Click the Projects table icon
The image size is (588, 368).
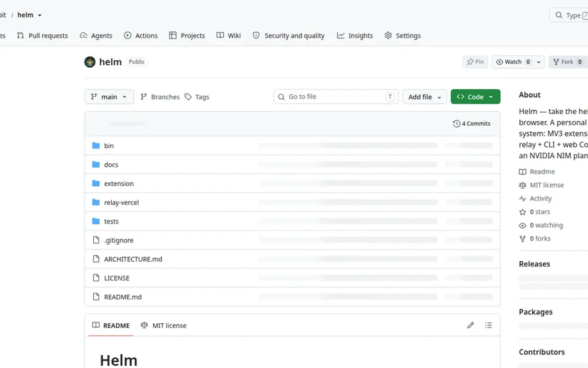(173, 35)
